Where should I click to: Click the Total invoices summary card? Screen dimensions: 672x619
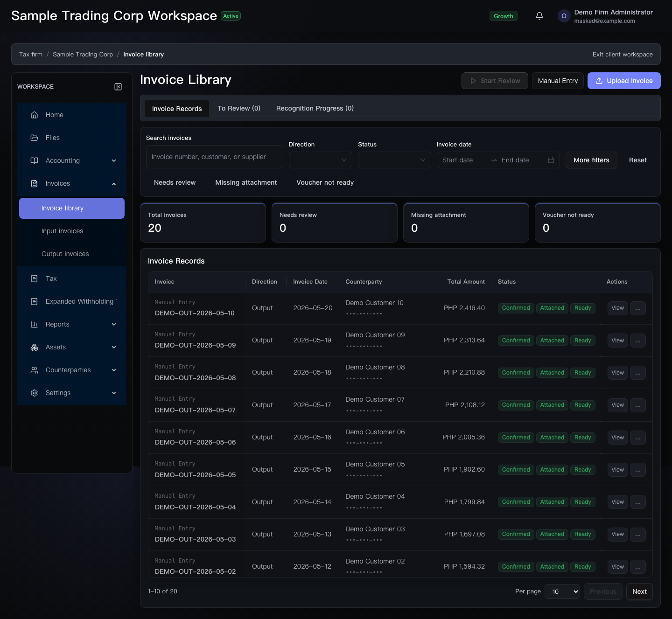click(203, 223)
